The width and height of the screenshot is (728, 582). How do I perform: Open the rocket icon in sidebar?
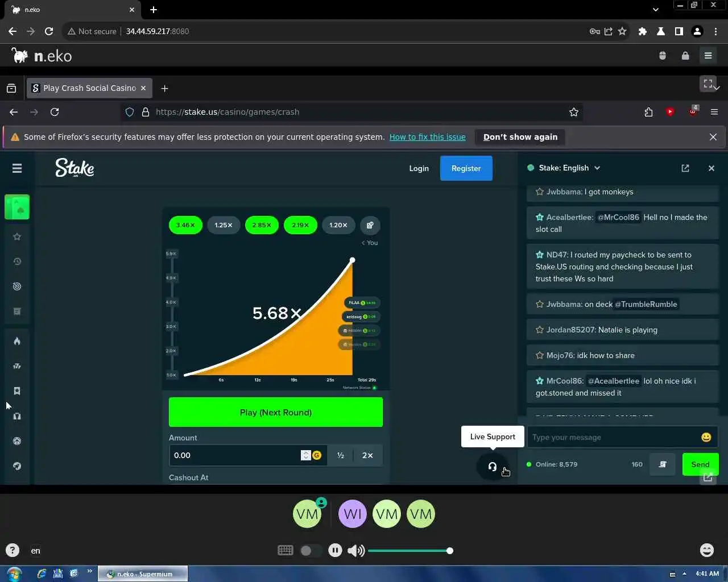(x=17, y=466)
